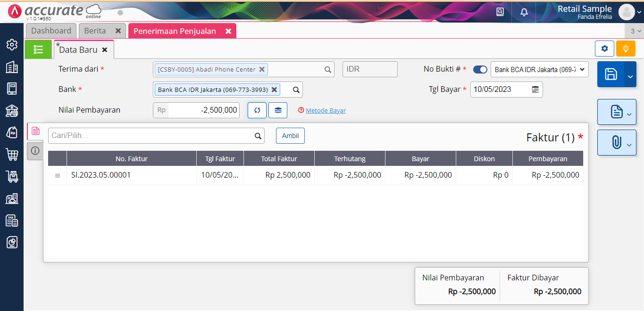Close the Data Baru tab
644x311 pixels.
(x=105, y=49)
